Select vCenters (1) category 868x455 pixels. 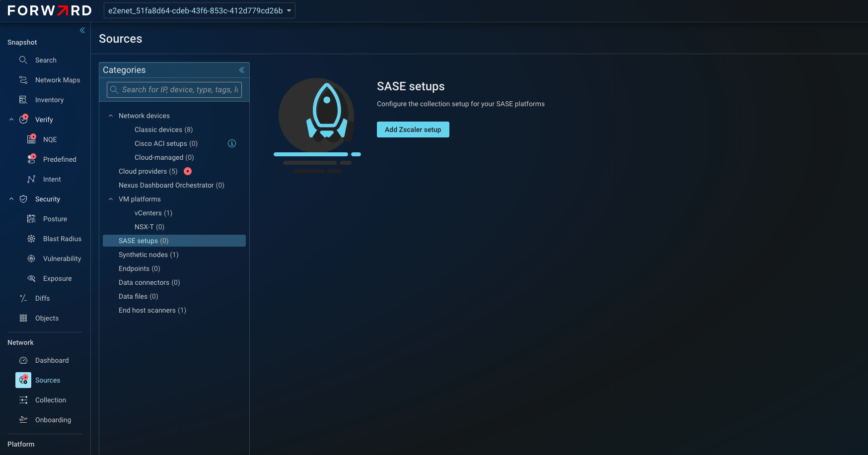[153, 213]
